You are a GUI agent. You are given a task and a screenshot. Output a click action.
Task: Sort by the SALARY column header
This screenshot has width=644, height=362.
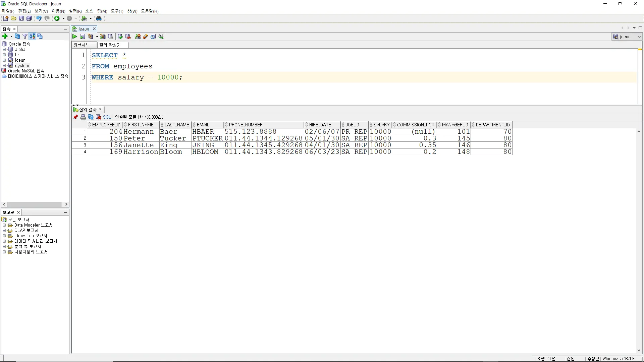pos(381,125)
